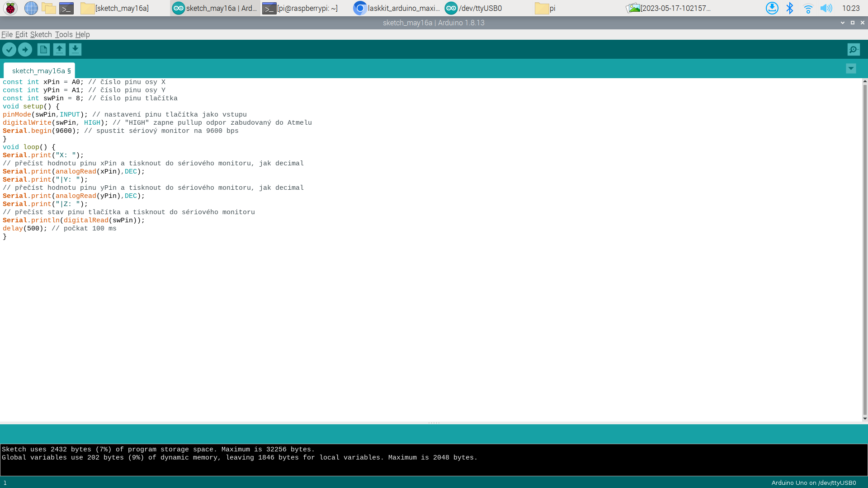Screen dimensions: 868x488
Task: Click the line 'const int xPin = A0'
Action: [84, 82]
